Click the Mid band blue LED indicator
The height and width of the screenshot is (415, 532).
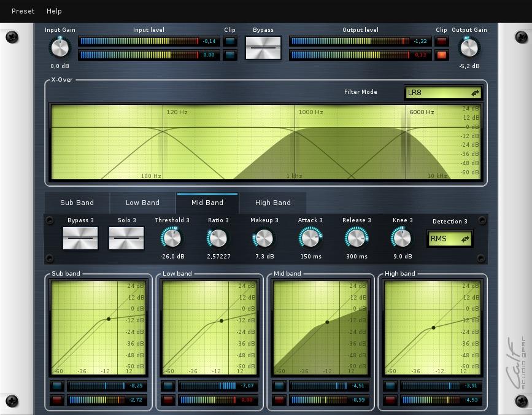(279, 386)
